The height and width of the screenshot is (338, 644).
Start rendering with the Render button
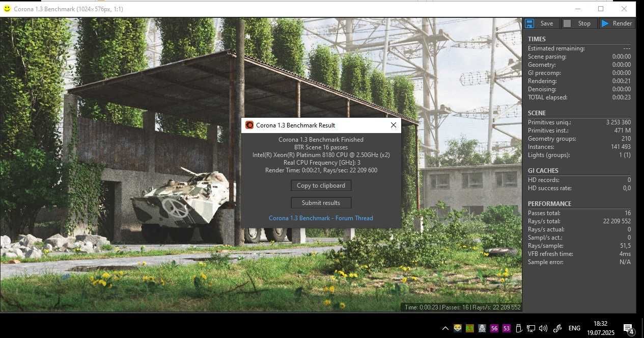point(617,23)
